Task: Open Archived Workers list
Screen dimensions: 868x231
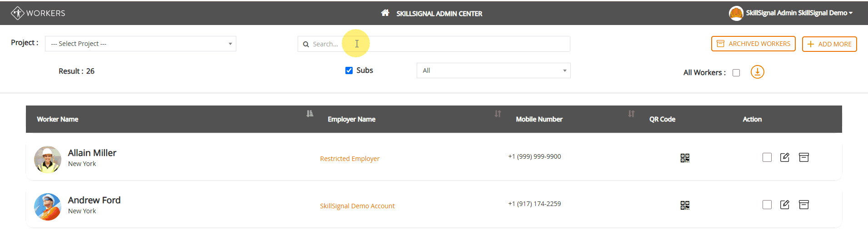Action: [x=753, y=44]
